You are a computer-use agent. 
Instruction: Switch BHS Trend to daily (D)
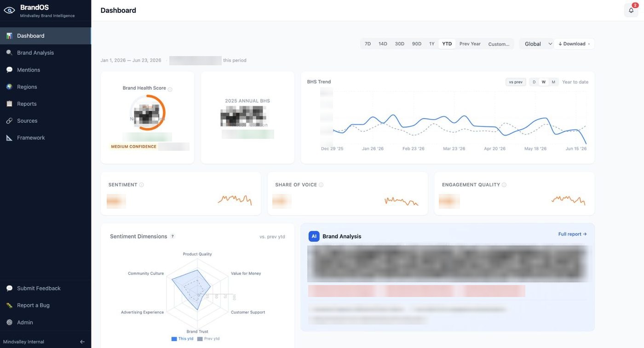534,82
